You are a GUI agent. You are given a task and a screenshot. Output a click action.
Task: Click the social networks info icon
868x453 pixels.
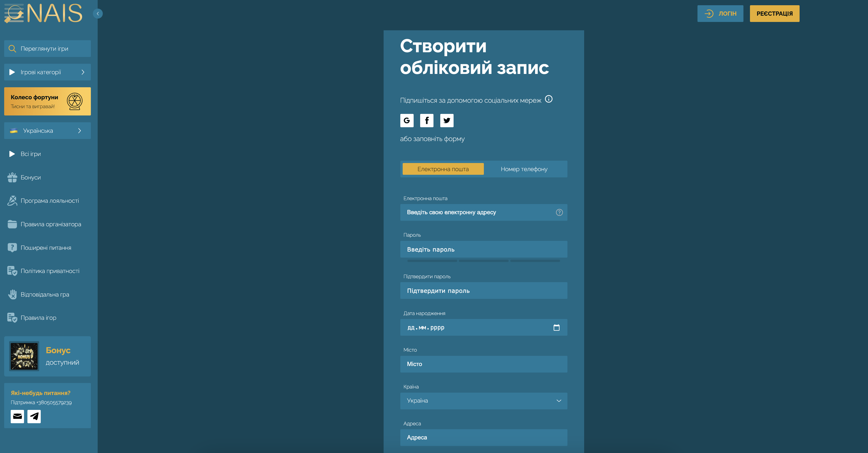(549, 99)
